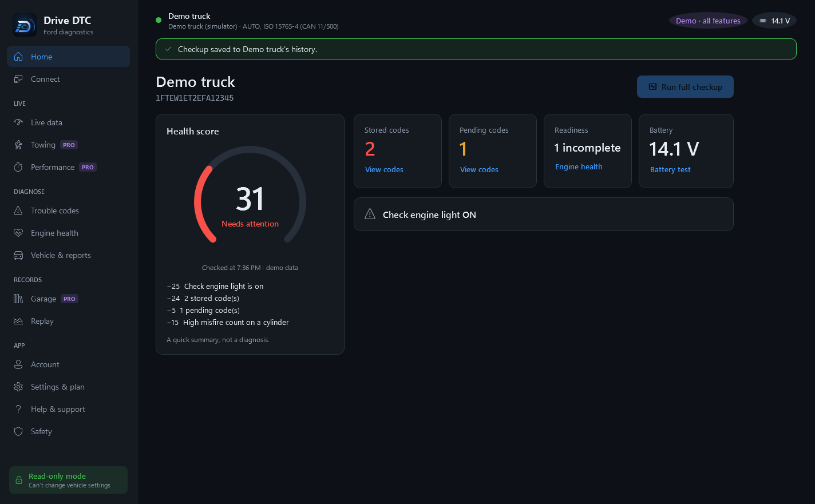
Task: Open Help & support
Action: click(x=68, y=409)
